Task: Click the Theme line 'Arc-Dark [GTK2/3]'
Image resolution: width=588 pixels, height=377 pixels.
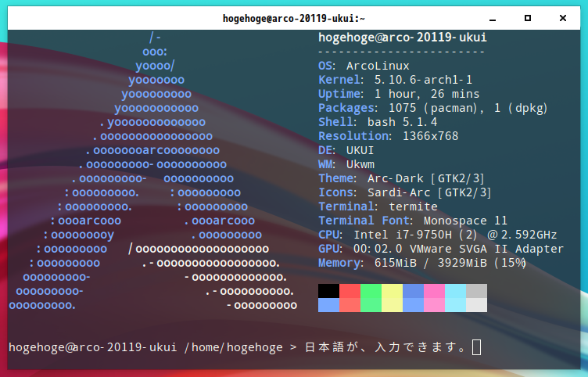Action: 401,178
